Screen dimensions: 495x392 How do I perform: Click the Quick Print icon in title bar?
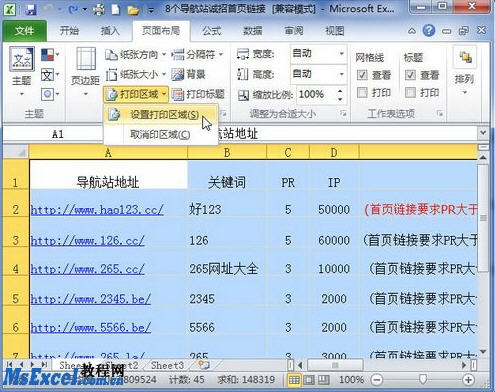coord(99,9)
